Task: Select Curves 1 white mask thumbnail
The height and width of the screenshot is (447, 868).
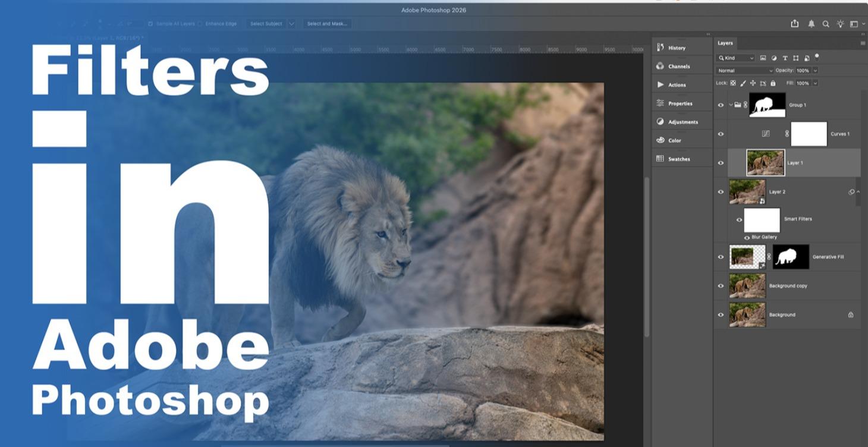Action: point(809,134)
